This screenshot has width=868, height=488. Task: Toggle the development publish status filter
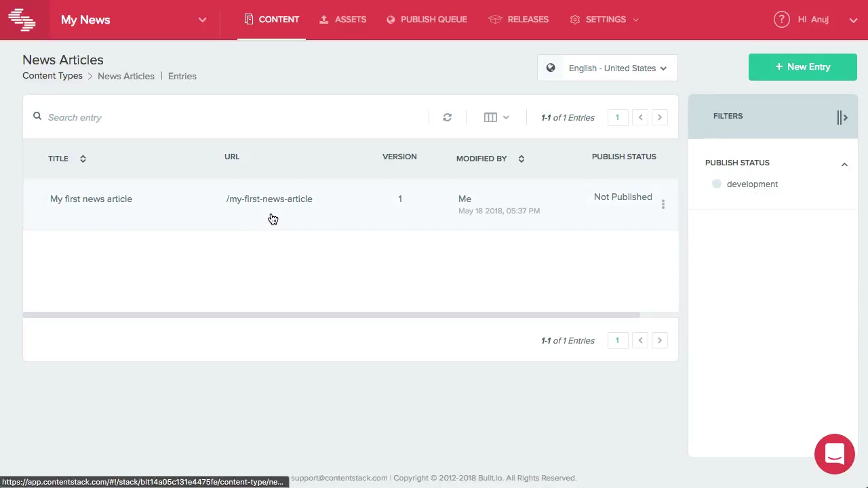[717, 184]
